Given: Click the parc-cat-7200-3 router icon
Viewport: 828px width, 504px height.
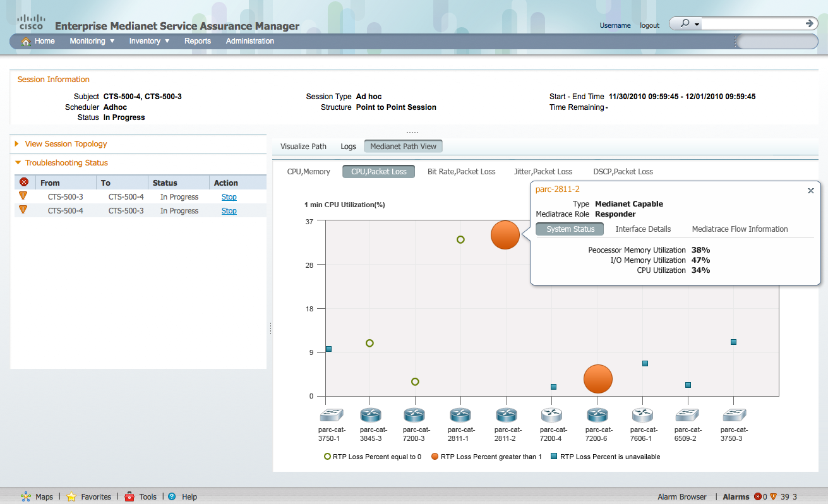Looking at the screenshot, I should (x=414, y=415).
